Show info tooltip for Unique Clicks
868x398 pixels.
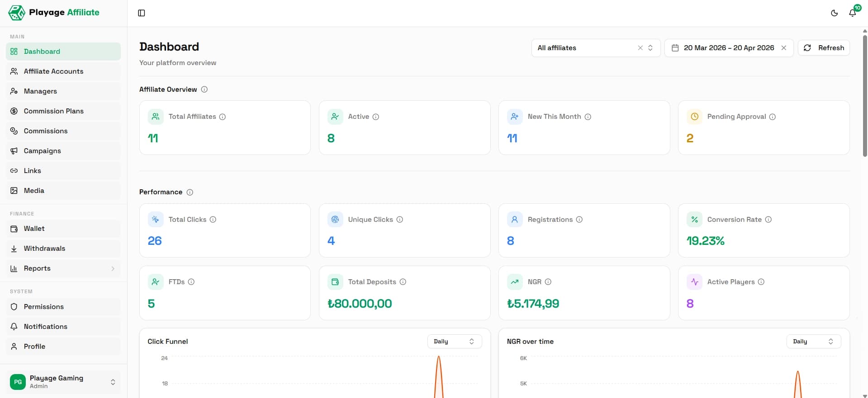coord(400,220)
